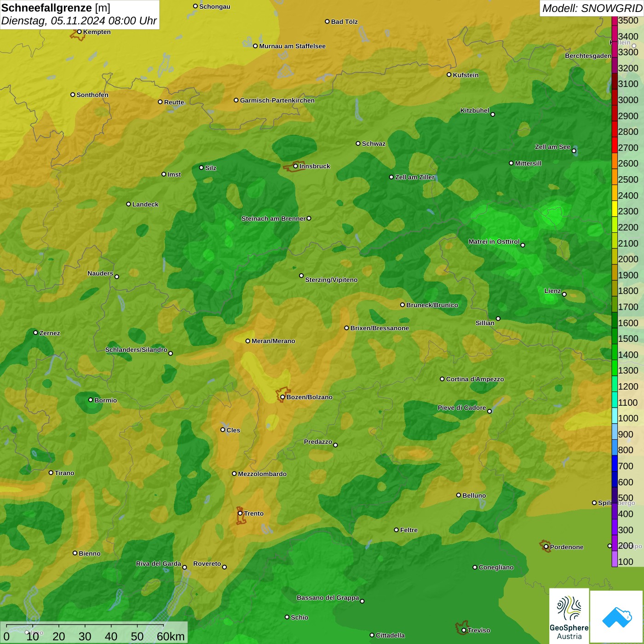Click the GeoSphere Austria logo

569,616
